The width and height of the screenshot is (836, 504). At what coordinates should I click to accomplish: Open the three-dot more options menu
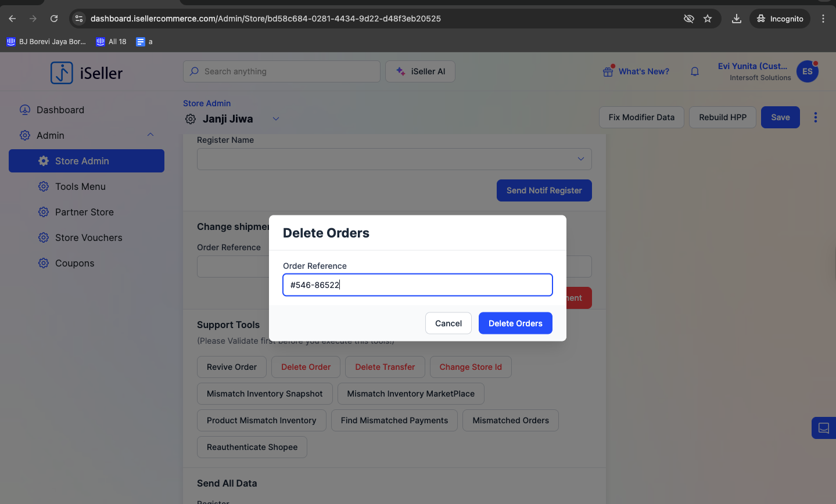click(x=815, y=117)
